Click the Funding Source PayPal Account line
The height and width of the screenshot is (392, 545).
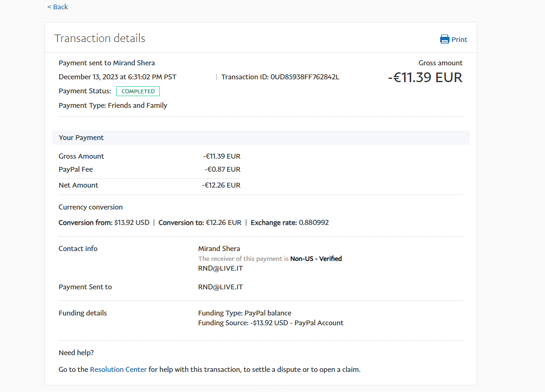coord(271,323)
